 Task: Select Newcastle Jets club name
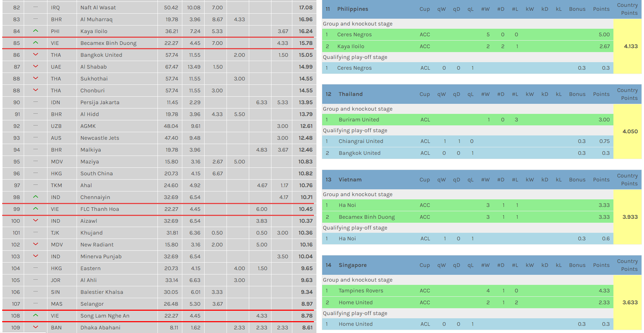tap(100, 138)
